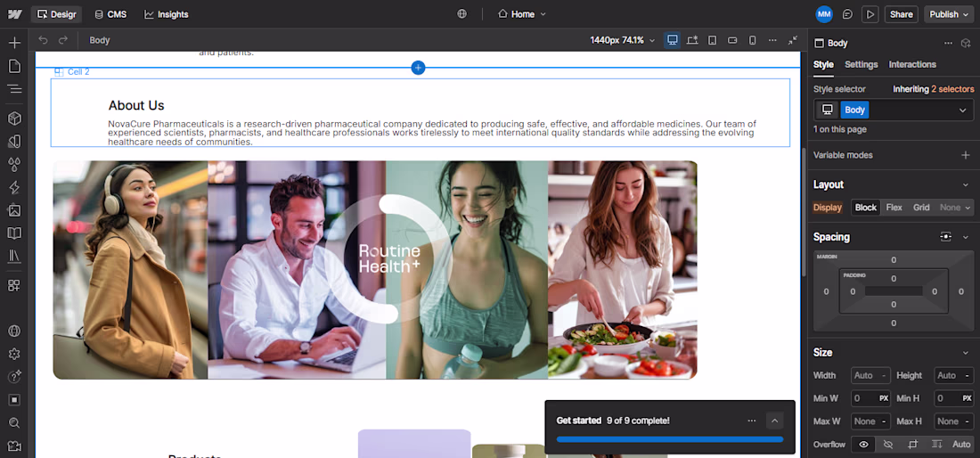Click the globe icon in left sidebar

[x=14, y=331]
